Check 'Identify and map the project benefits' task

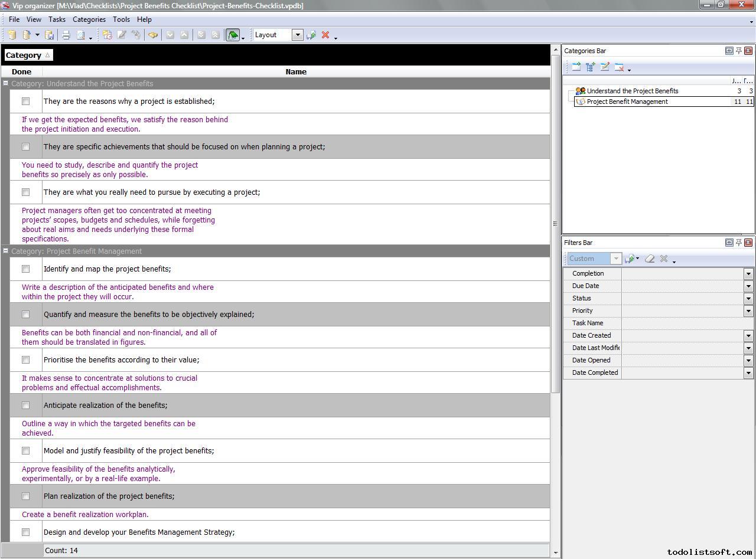point(25,269)
